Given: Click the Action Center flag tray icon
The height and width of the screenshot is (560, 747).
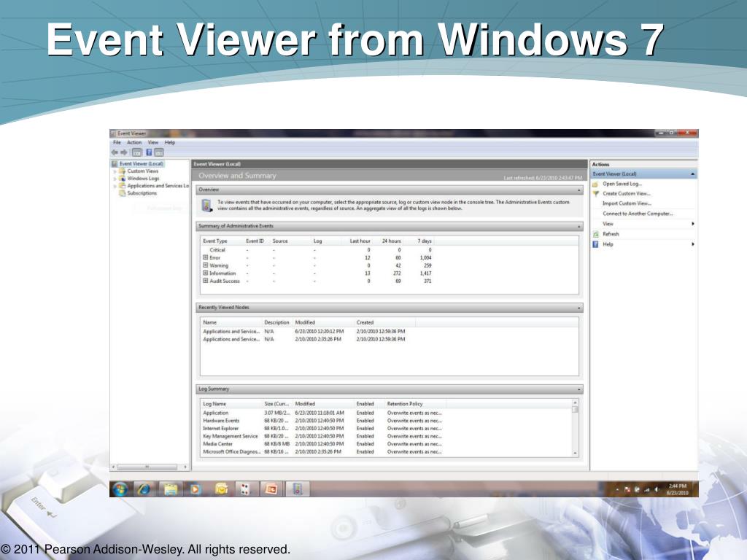Looking at the screenshot, I should [627, 489].
